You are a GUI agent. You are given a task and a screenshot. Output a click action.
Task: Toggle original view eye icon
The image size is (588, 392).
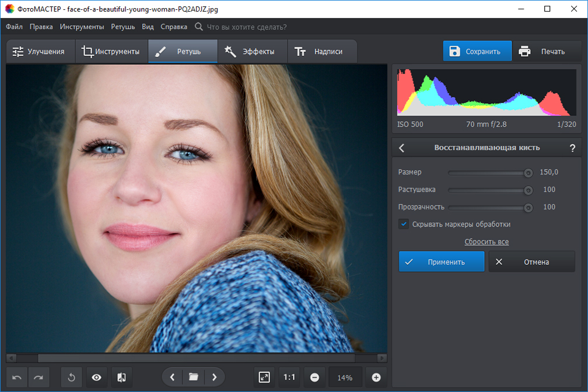96,377
